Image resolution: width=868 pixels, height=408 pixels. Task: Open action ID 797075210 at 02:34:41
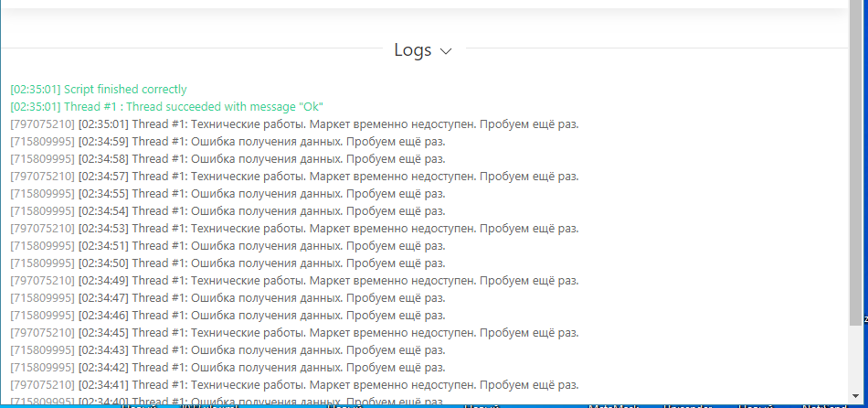tap(42, 385)
